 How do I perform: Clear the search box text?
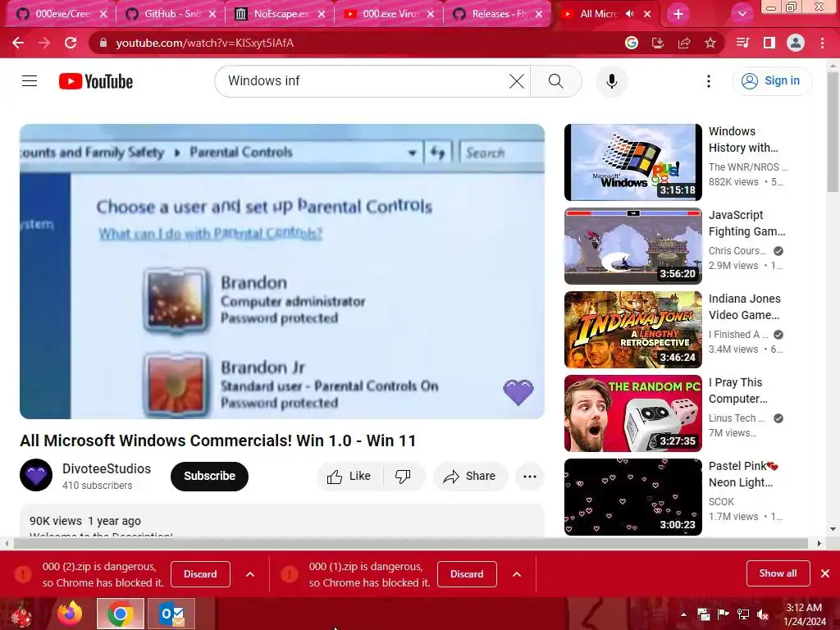point(517,81)
